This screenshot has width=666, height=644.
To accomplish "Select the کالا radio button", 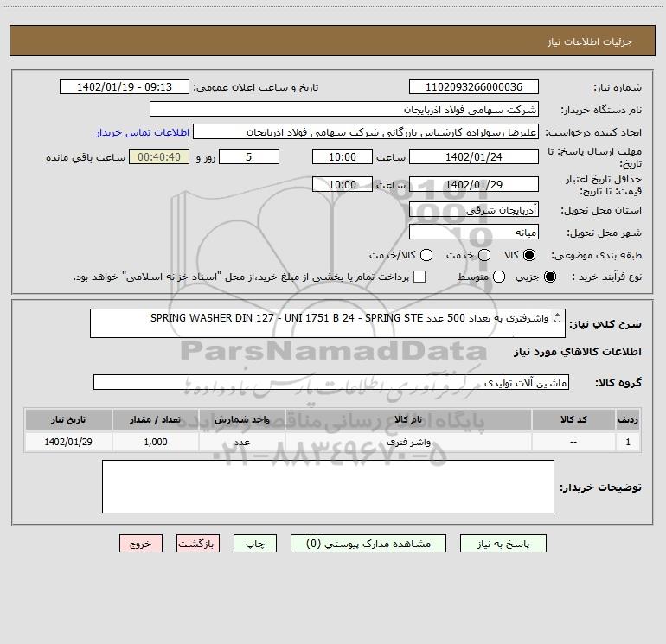I will [529, 255].
